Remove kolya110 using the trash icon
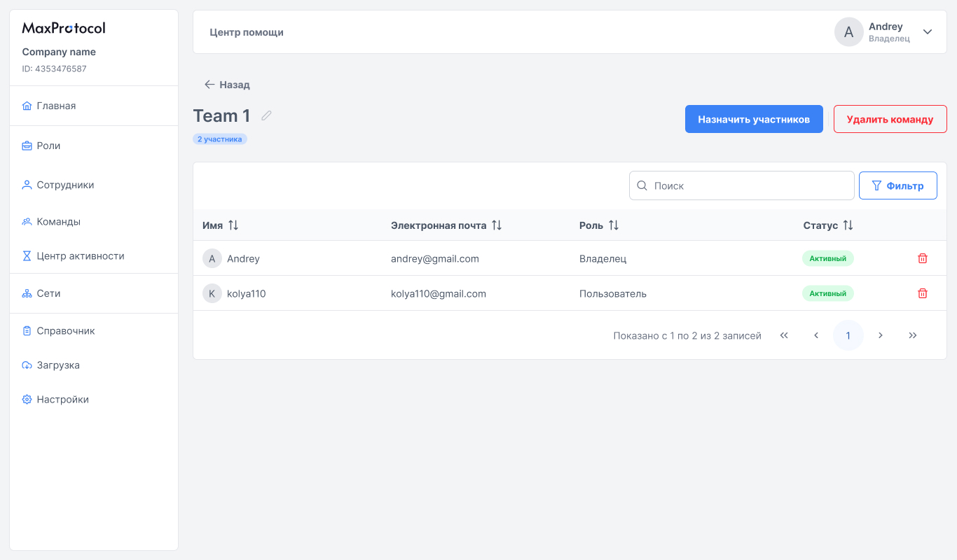Screen dimensions: 957x560 (x=923, y=293)
